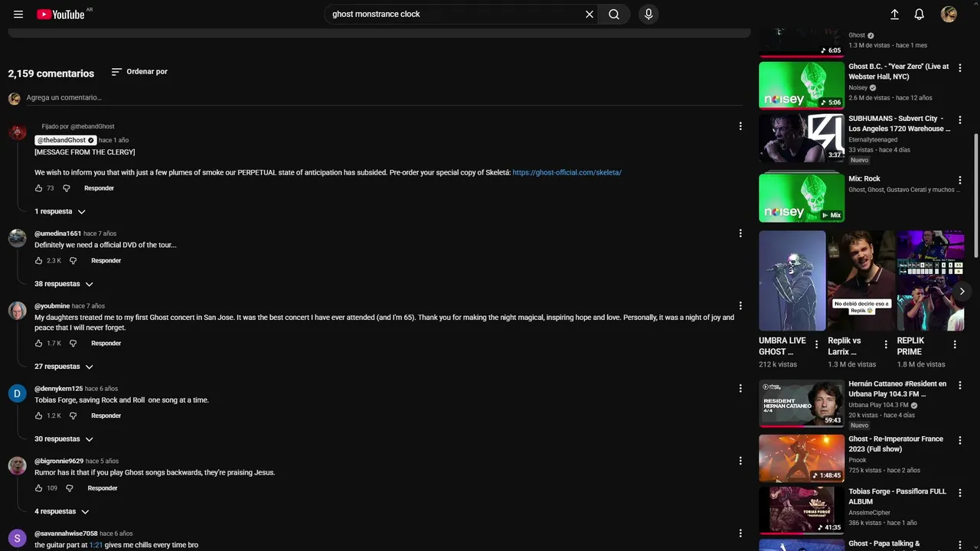Screen dimensions: 980x551
Task: Open options for Passiflora FULL ALBUM video
Action: 960,493
